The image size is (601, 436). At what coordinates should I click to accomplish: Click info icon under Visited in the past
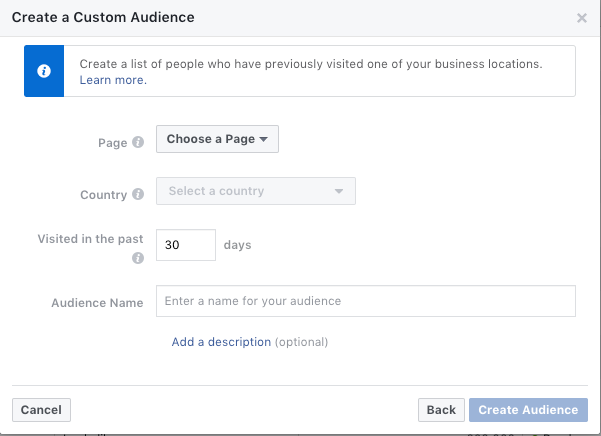(x=138, y=258)
